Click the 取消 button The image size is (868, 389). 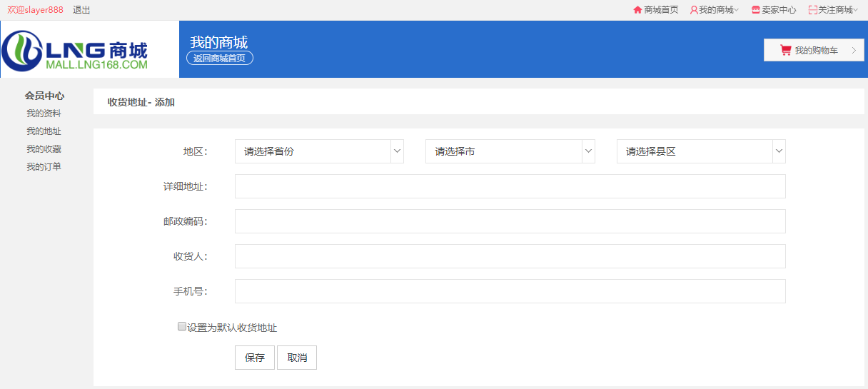click(x=297, y=358)
